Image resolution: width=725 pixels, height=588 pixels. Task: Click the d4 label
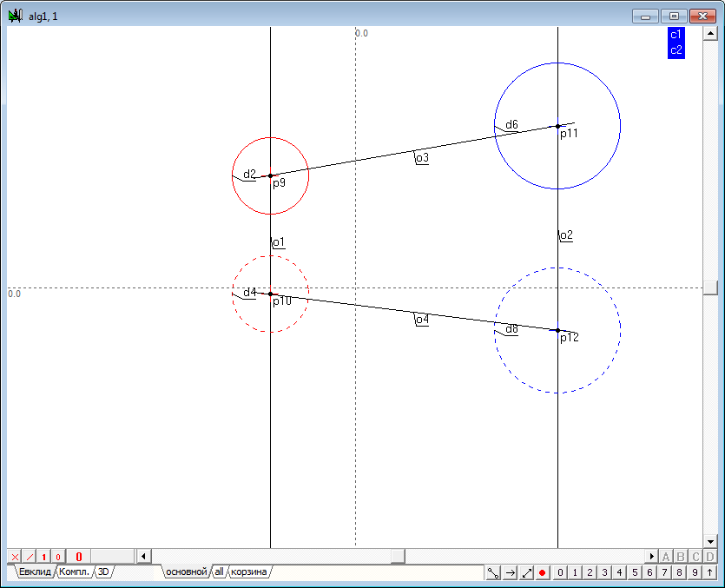click(x=250, y=293)
